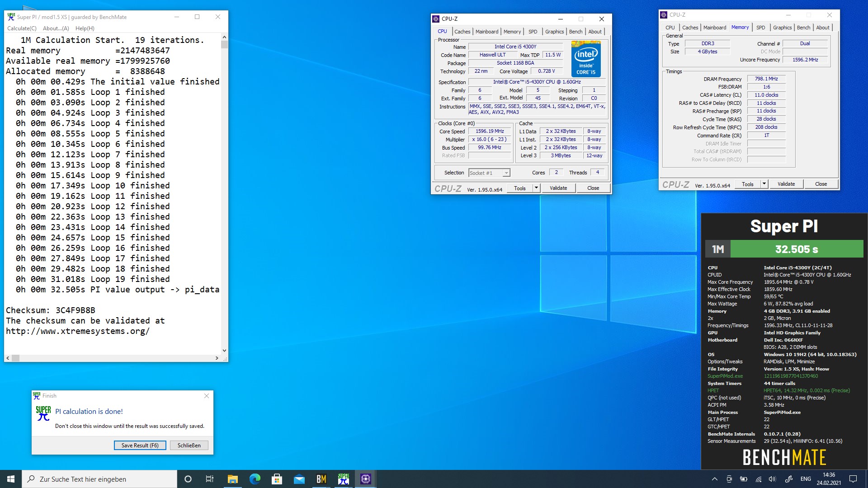The image size is (868, 488).
Task: Open Microsoft Store taskbar icon
Action: point(277,479)
